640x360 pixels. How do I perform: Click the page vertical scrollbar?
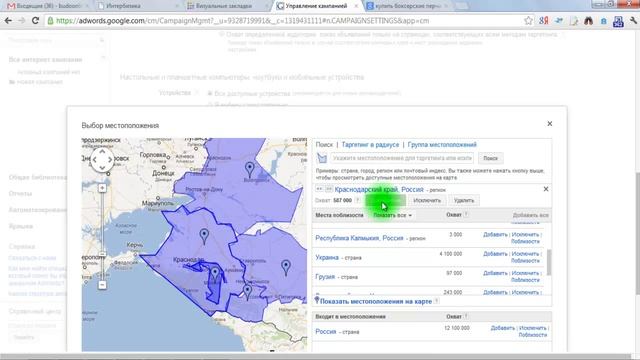(x=637, y=233)
